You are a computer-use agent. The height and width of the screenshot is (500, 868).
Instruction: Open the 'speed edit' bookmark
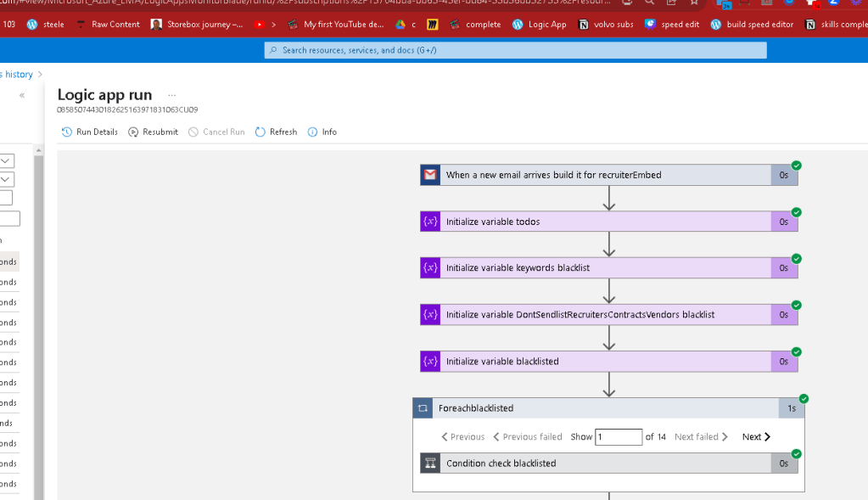coord(672,25)
